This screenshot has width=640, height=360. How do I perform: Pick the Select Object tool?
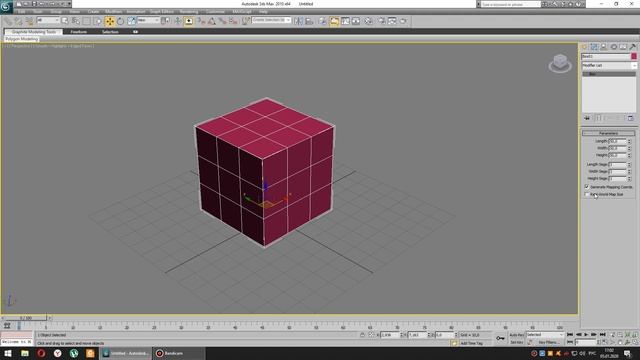click(x=65, y=21)
